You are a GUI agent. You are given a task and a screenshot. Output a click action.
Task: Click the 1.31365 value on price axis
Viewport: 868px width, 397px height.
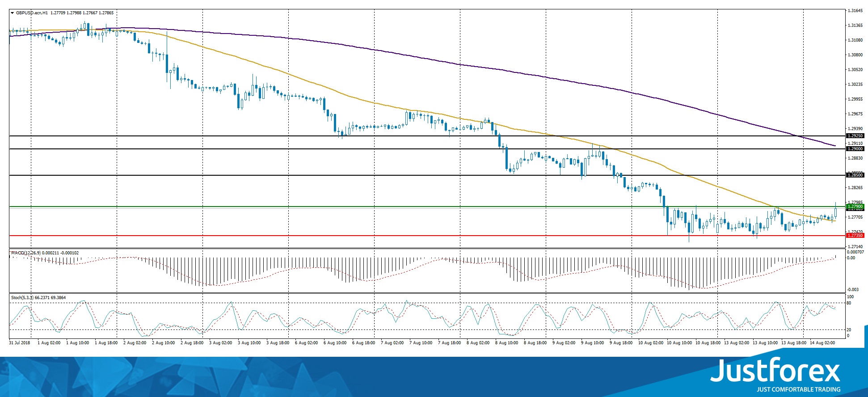[855, 25]
